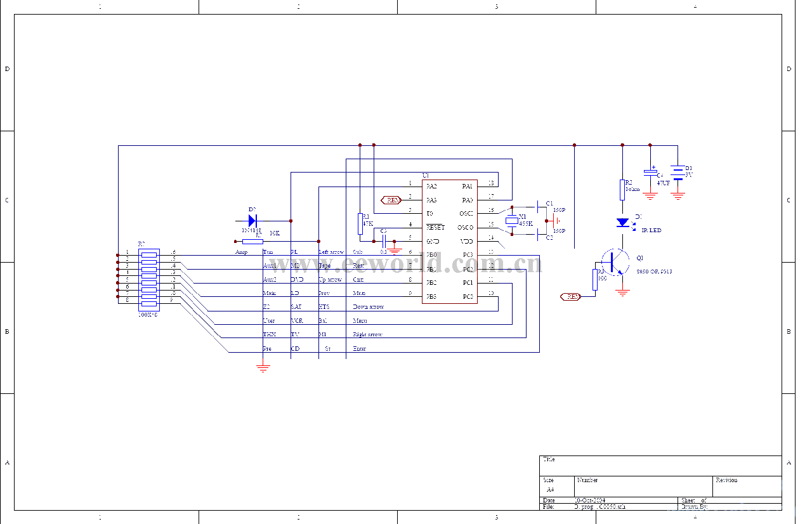Screen dimensions: 812x524
Task: Click the 'SAT' key label
Action: coord(296,307)
